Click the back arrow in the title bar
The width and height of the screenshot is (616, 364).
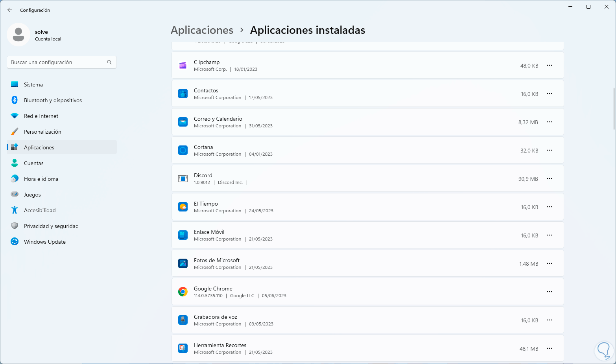(x=10, y=10)
